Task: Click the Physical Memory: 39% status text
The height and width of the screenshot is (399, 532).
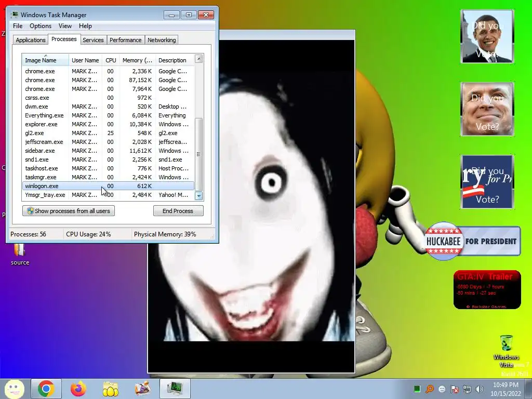Action: click(165, 234)
